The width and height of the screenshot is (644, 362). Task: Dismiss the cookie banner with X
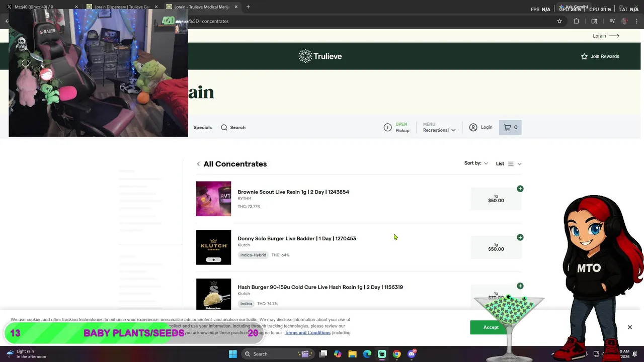(x=629, y=327)
